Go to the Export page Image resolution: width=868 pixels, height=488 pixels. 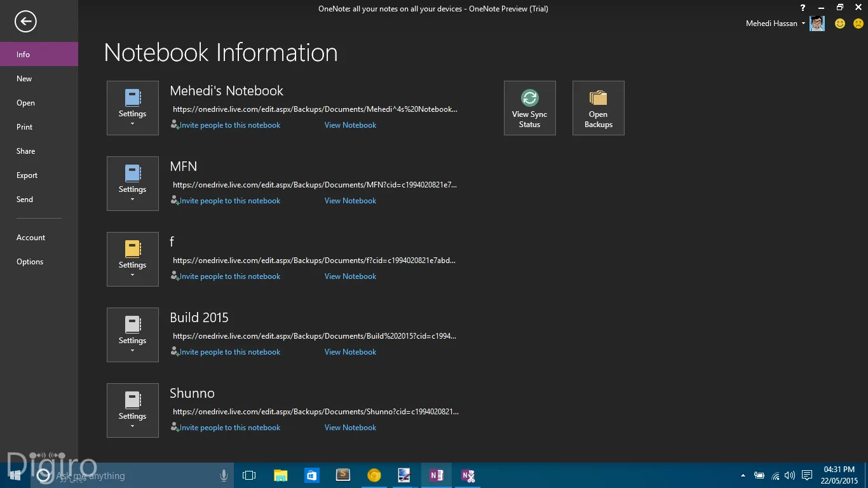pos(39,175)
